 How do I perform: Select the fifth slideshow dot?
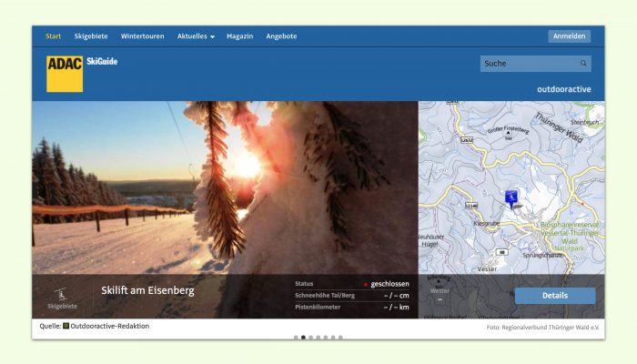(x=326, y=338)
